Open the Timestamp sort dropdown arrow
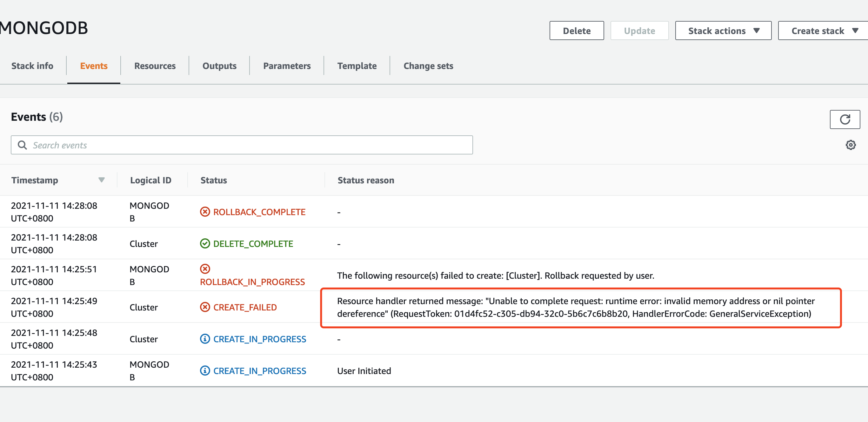This screenshot has height=422, width=868. click(x=102, y=180)
